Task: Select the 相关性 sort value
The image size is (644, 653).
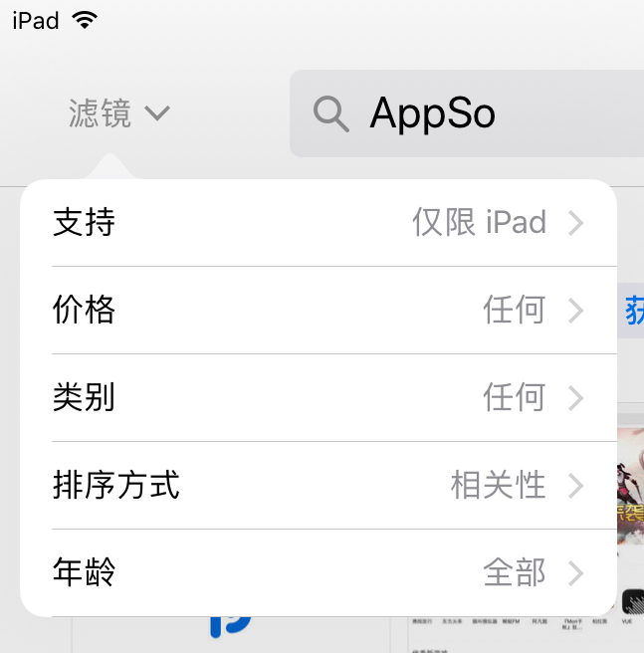Action: (499, 485)
